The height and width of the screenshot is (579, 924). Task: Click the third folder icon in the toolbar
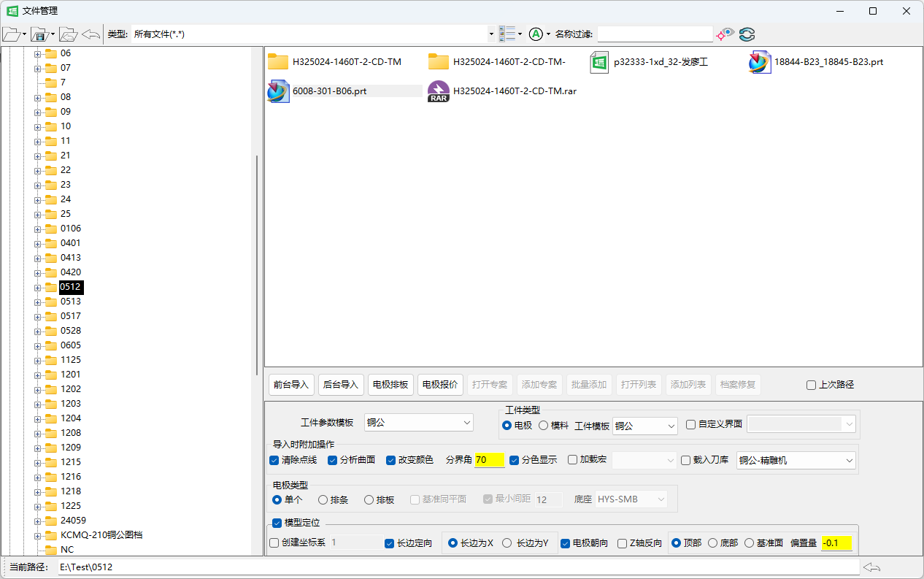[x=68, y=34]
